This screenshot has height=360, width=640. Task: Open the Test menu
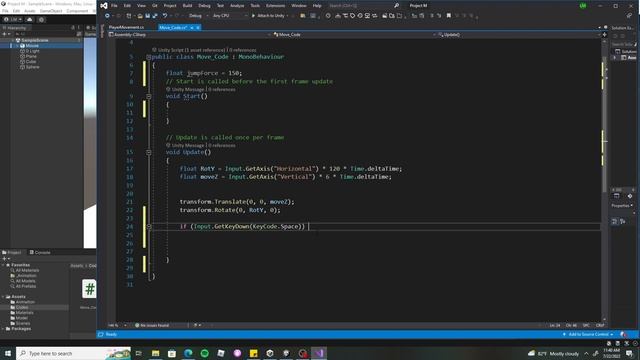[x=220, y=6]
